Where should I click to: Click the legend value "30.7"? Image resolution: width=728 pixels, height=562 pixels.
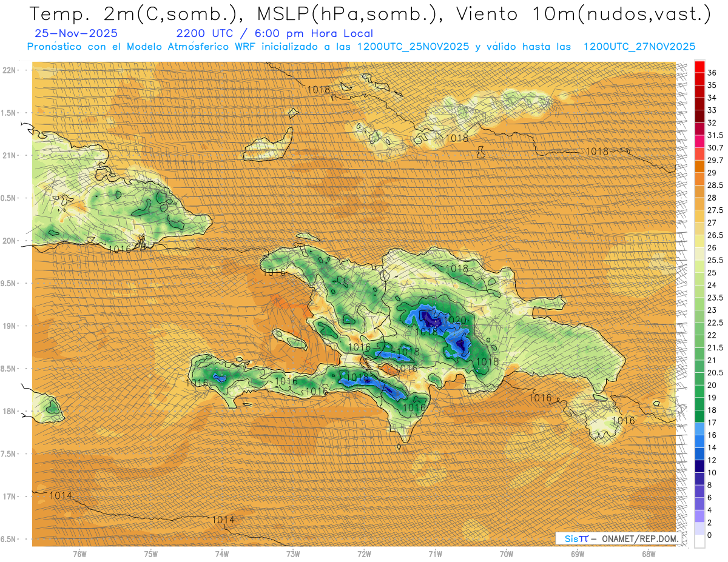715,148
